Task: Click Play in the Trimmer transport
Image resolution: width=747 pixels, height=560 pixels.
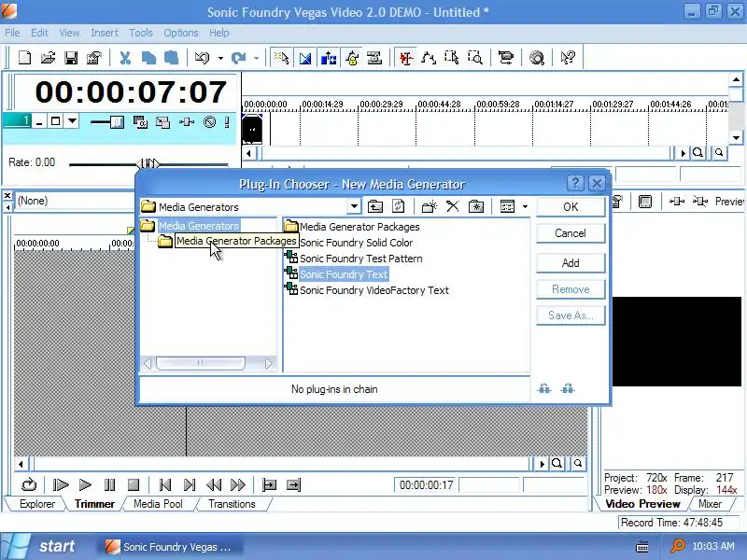Action: [x=85, y=485]
